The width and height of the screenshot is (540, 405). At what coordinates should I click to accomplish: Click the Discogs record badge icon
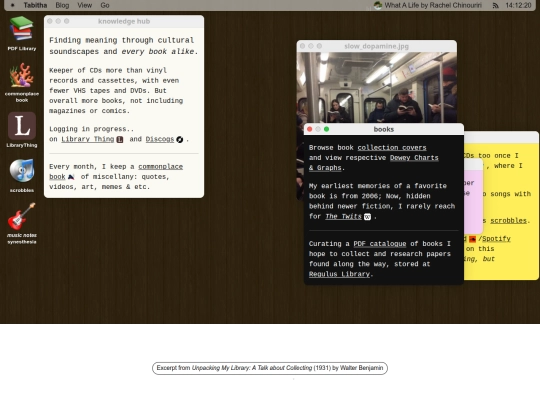coord(179,139)
